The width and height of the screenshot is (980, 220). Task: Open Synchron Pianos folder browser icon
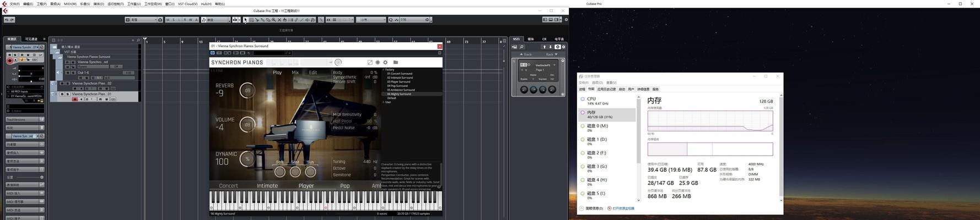tap(395, 62)
